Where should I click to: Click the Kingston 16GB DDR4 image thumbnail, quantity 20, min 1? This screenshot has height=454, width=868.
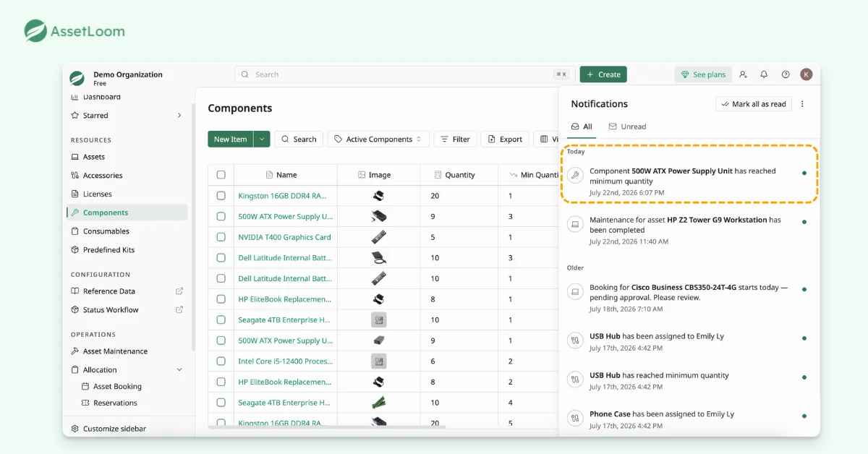click(x=378, y=195)
